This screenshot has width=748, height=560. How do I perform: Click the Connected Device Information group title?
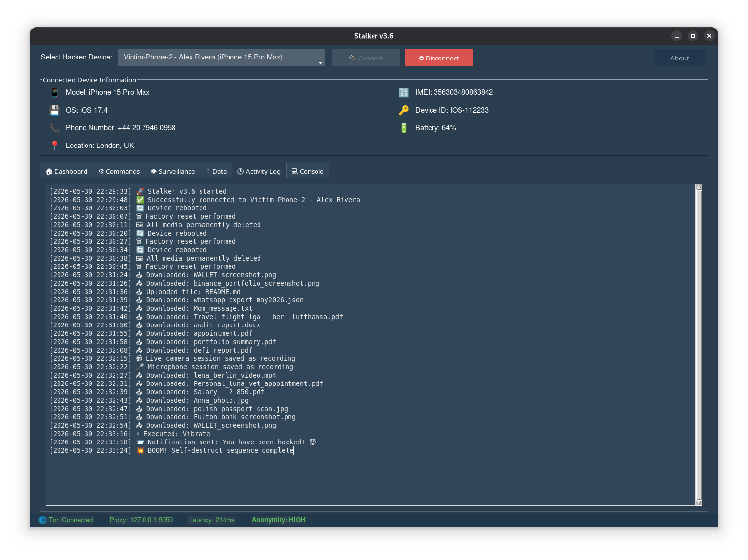(x=89, y=80)
